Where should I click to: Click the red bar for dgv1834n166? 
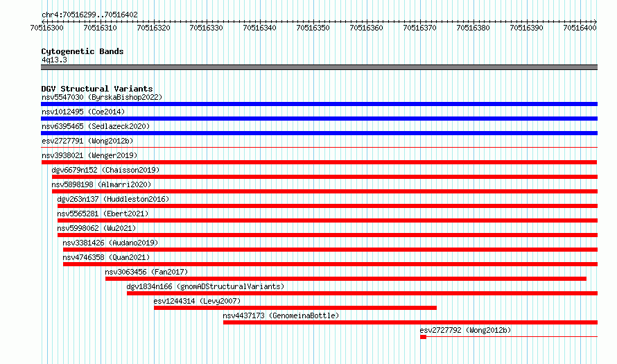(362, 293)
